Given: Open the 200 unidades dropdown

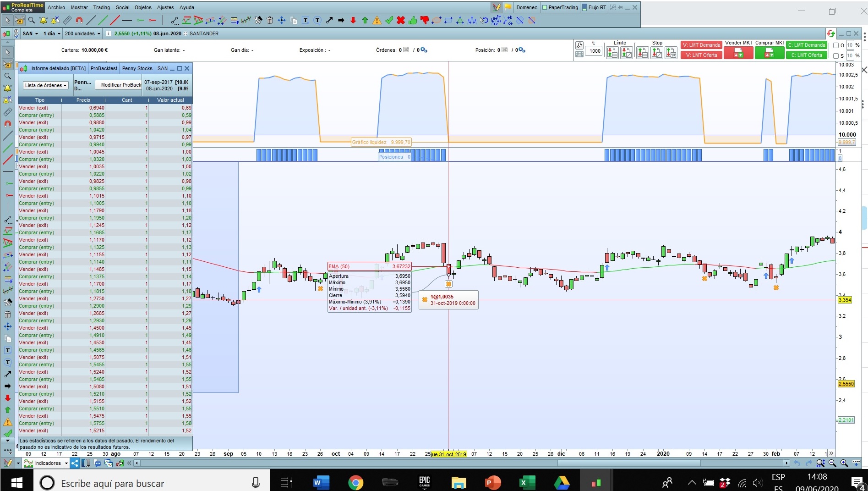Looking at the screenshot, I should pos(82,33).
